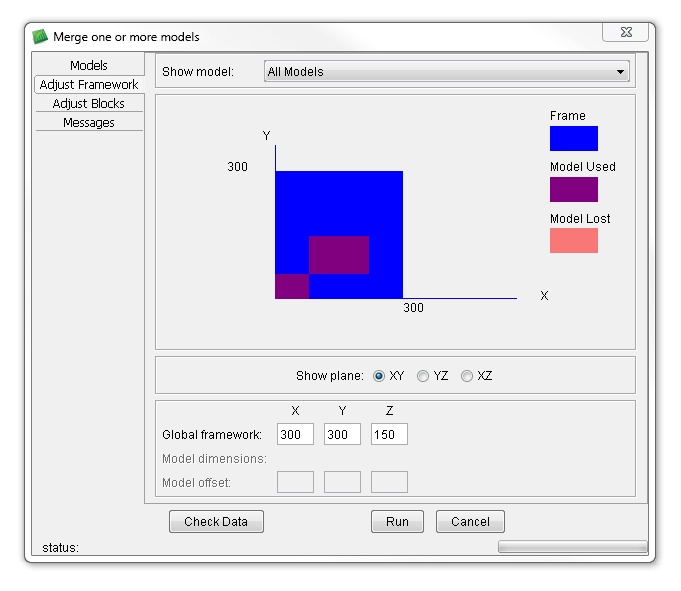Click the purple Model Used swatch
This screenshot has width=681, height=591.
point(574,189)
